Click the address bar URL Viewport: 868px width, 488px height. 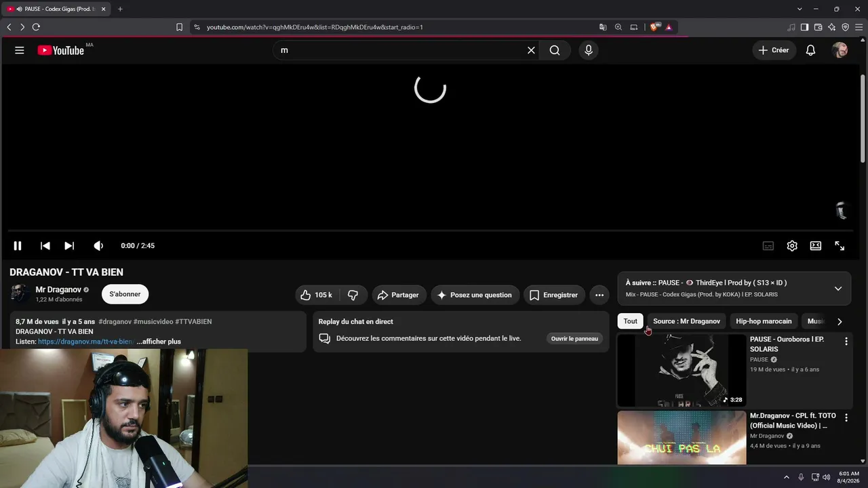coord(315,27)
